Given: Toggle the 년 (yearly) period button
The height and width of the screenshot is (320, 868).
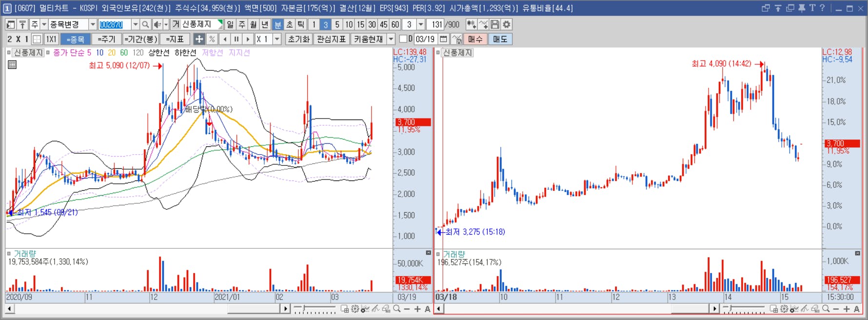Looking at the screenshot, I should coord(265,24).
